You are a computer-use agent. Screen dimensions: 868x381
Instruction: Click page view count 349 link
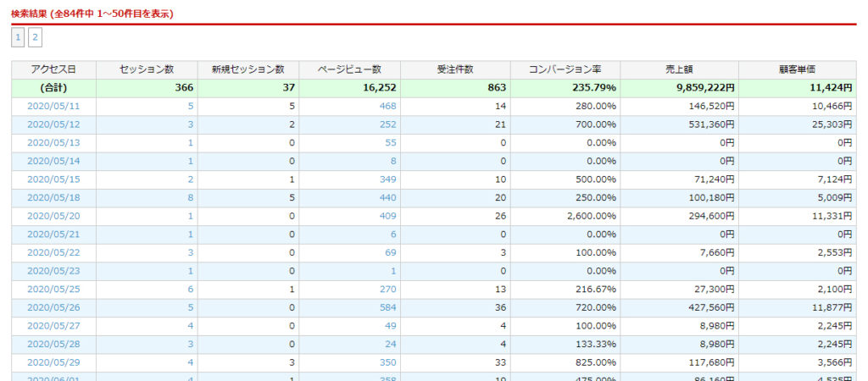pos(387,179)
